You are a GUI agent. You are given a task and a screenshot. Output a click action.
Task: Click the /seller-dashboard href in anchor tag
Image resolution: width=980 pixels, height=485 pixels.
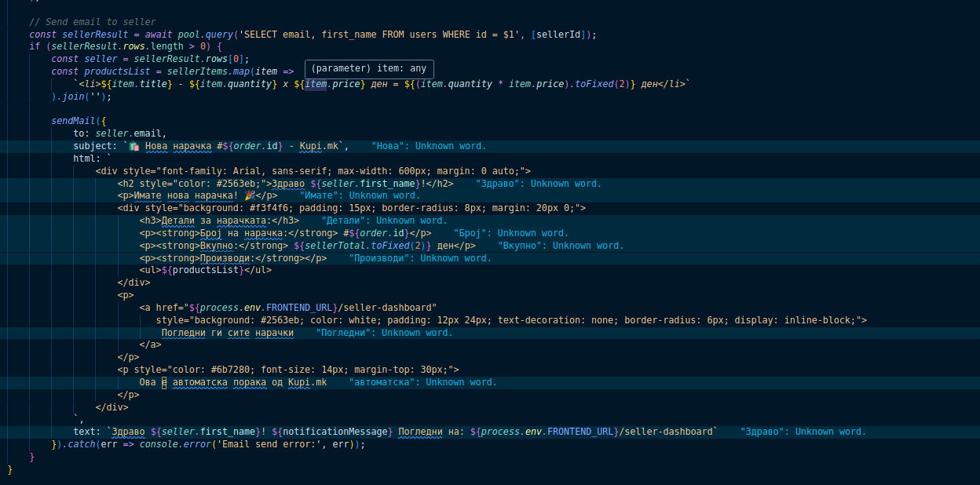click(391, 308)
